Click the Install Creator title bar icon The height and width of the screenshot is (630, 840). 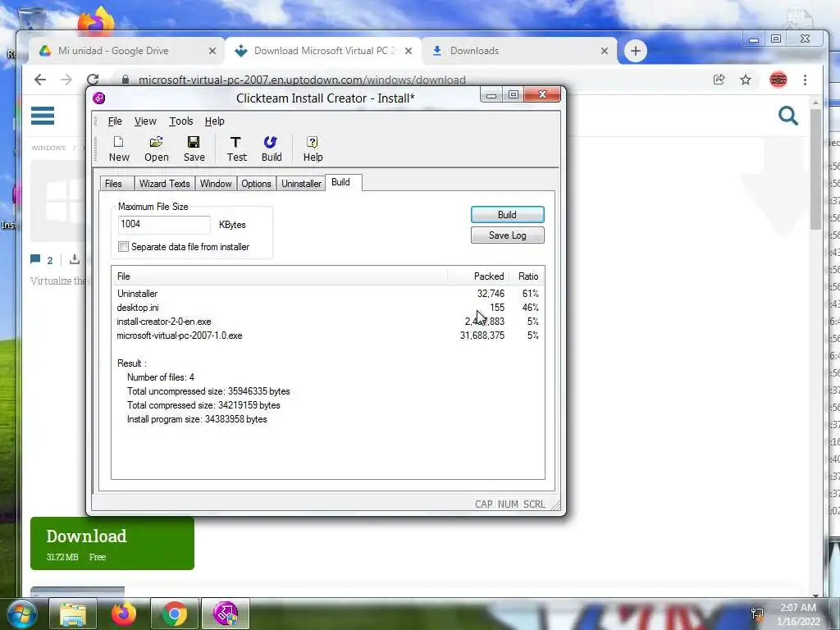(99, 98)
